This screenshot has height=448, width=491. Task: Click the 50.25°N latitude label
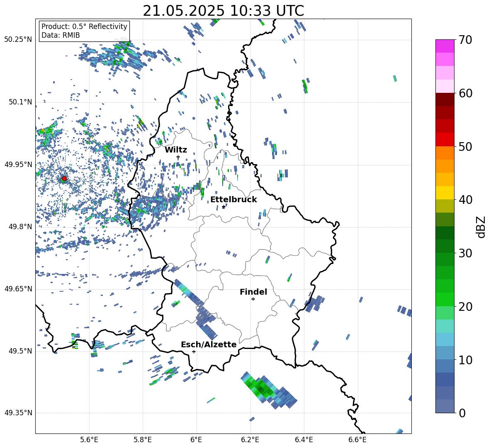(x=18, y=40)
